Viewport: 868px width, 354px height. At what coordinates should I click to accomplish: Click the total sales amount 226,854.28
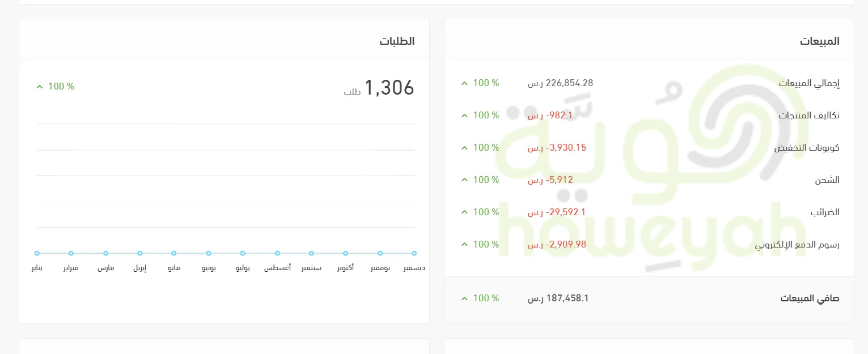click(x=569, y=83)
